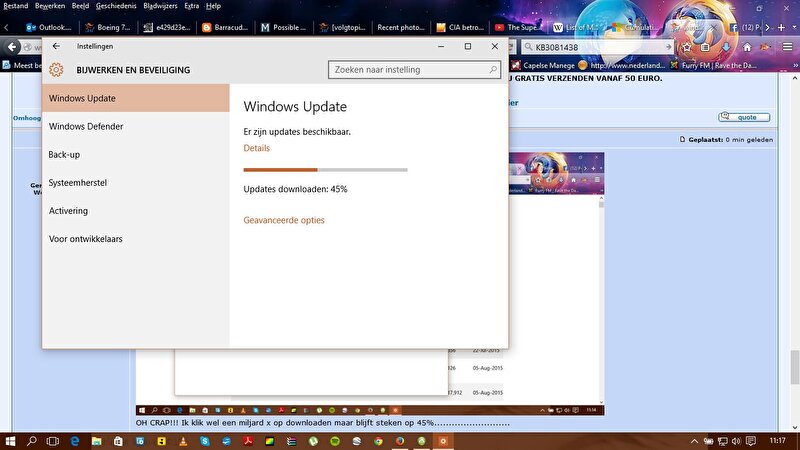Click the taskbar search magnifier icon
The image size is (800, 450).
34,440
